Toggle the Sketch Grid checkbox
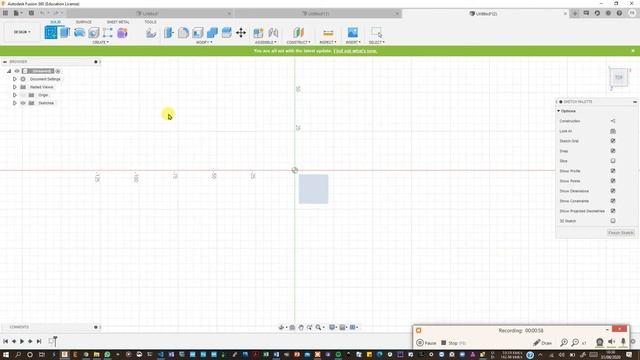 (x=613, y=141)
